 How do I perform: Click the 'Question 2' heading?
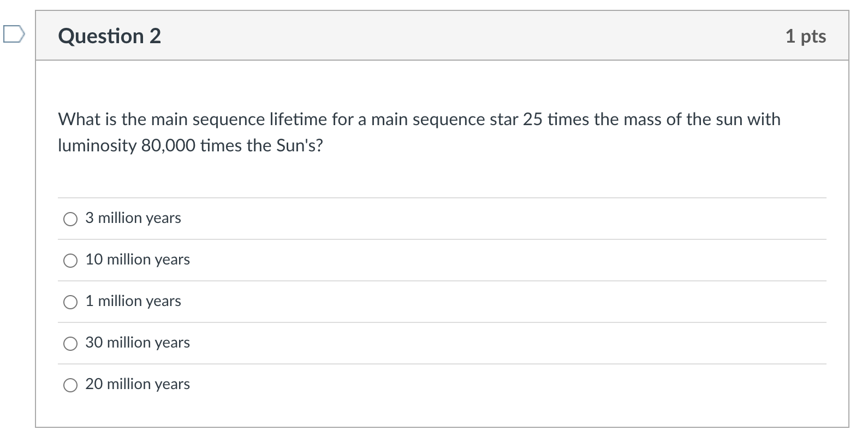coord(110,36)
